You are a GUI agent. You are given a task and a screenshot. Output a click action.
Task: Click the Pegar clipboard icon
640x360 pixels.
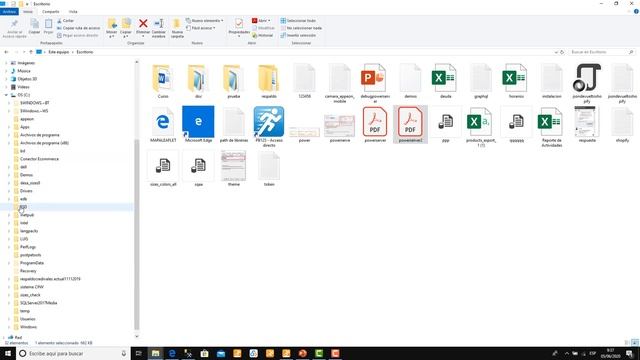click(49, 24)
